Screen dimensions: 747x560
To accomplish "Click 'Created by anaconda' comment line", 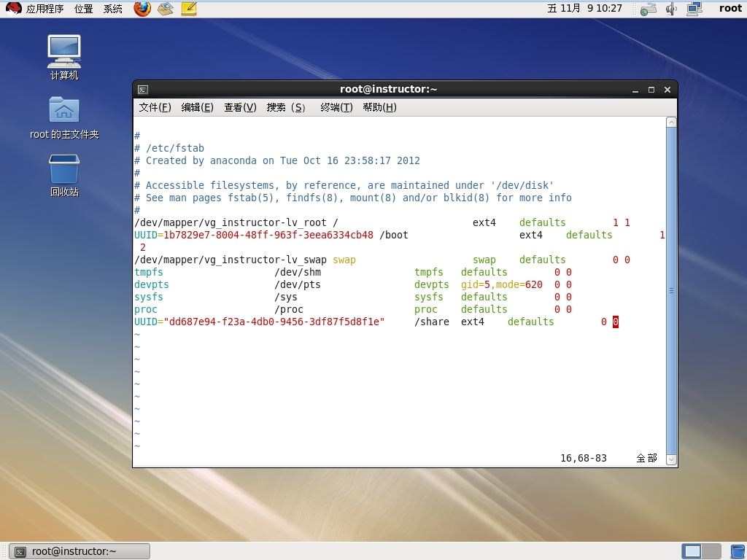I will (277, 160).
